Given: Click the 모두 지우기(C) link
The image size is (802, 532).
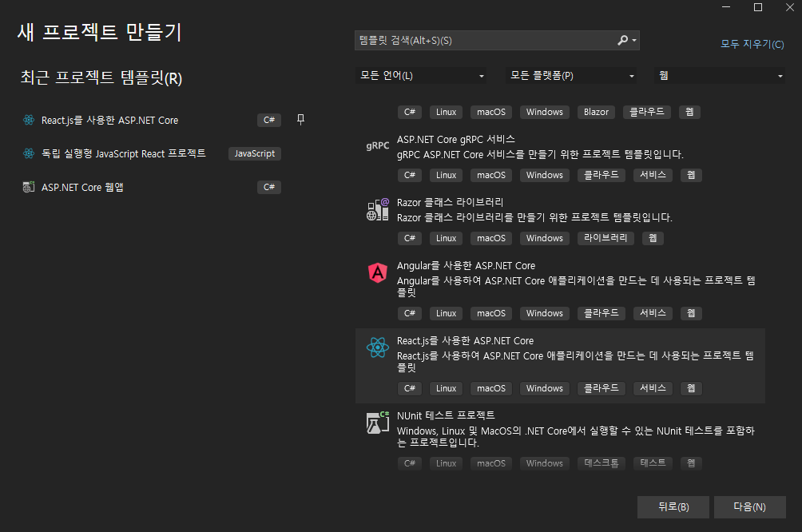Looking at the screenshot, I should click(752, 44).
